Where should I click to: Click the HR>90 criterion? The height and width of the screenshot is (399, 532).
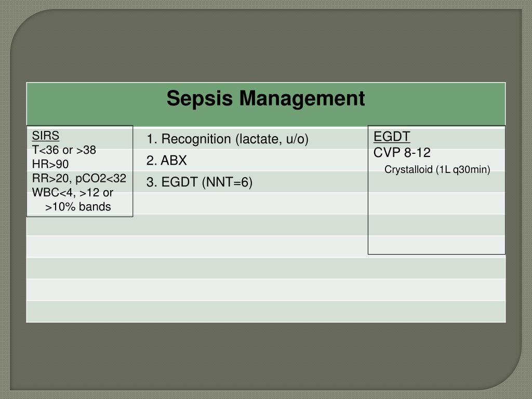[x=50, y=164]
